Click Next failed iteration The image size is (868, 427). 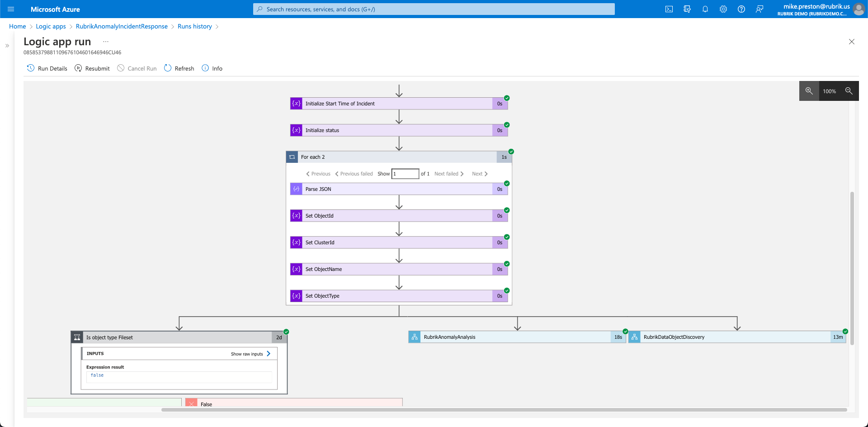[x=449, y=174]
